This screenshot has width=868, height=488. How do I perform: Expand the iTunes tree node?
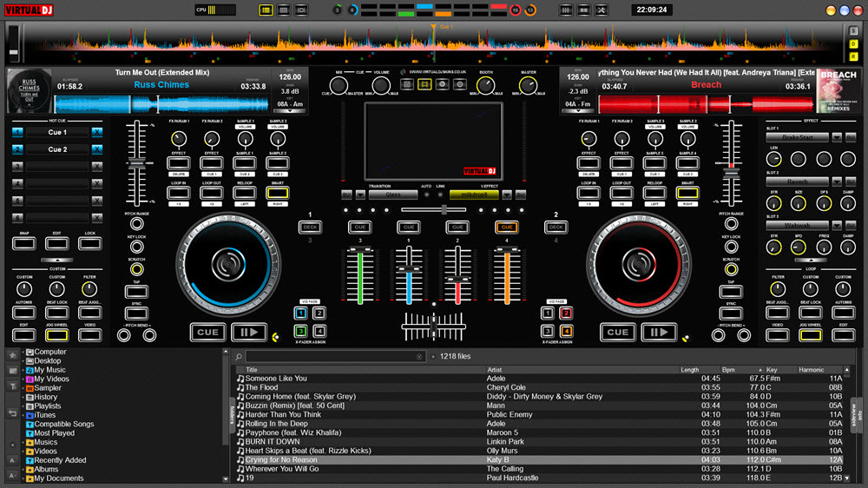click(23, 415)
